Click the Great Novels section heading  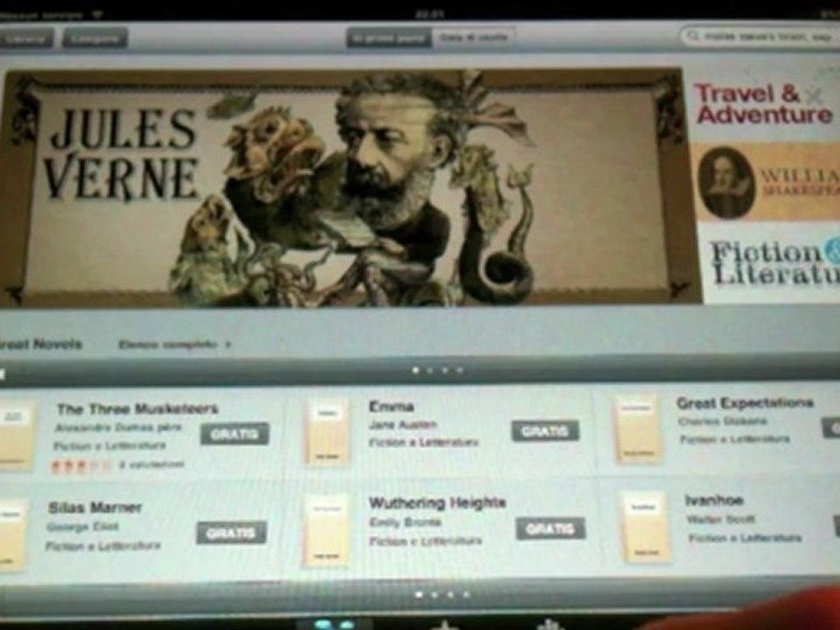(41, 344)
